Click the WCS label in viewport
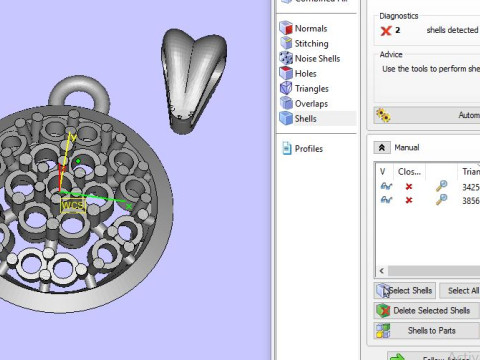This screenshot has width=480, height=360. pos(73,205)
